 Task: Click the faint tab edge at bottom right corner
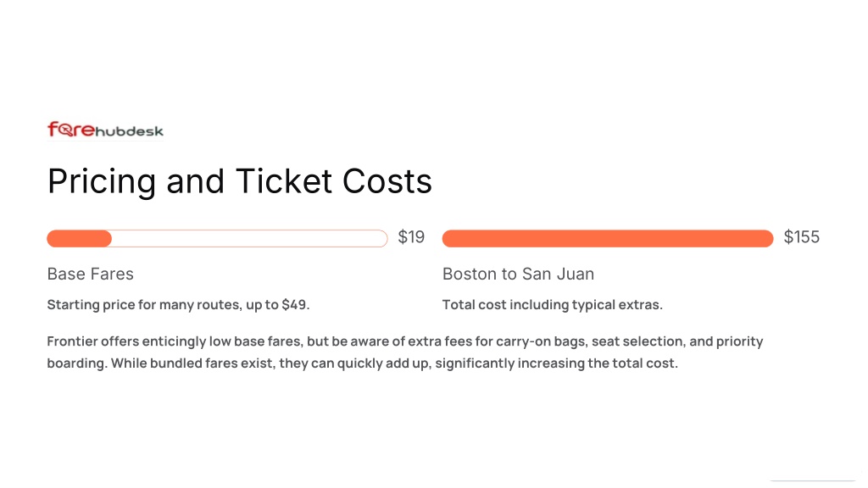coord(812,481)
